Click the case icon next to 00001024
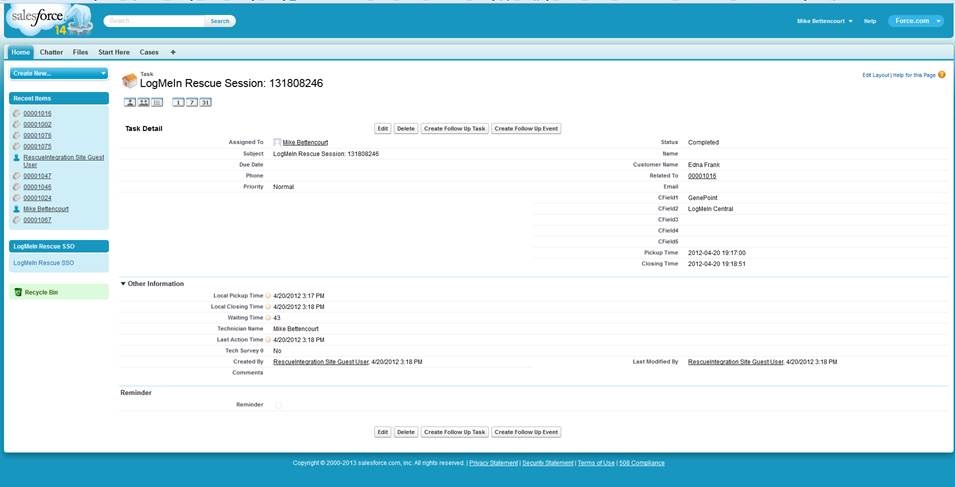 16,198
